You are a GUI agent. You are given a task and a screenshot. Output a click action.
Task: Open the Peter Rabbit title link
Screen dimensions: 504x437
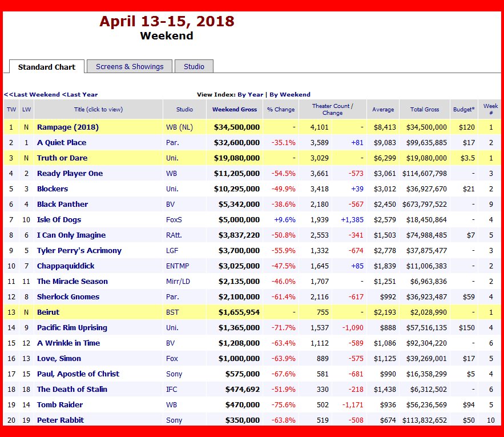61,420
